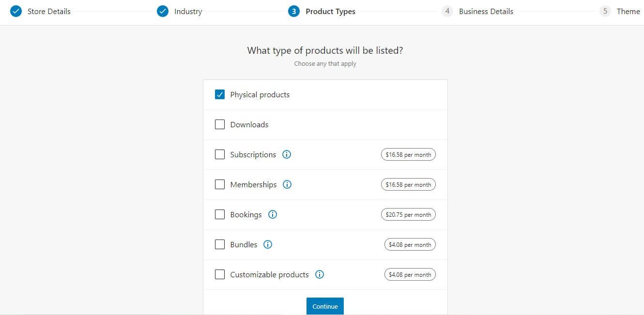Uncheck the Physical products checkbox
The height and width of the screenshot is (315, 644).
tap(220, 95)
